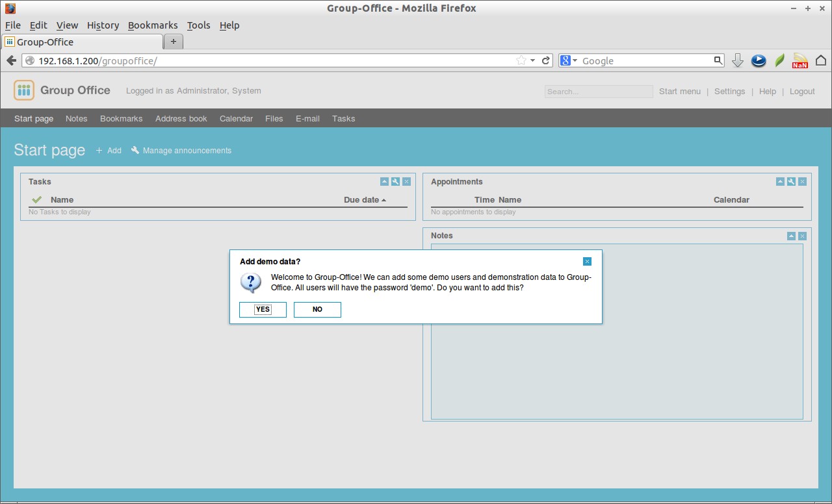This screenshot has width=832, height=504.
Task: Click the Name column header in Appointments
Action: coord(510,200)
